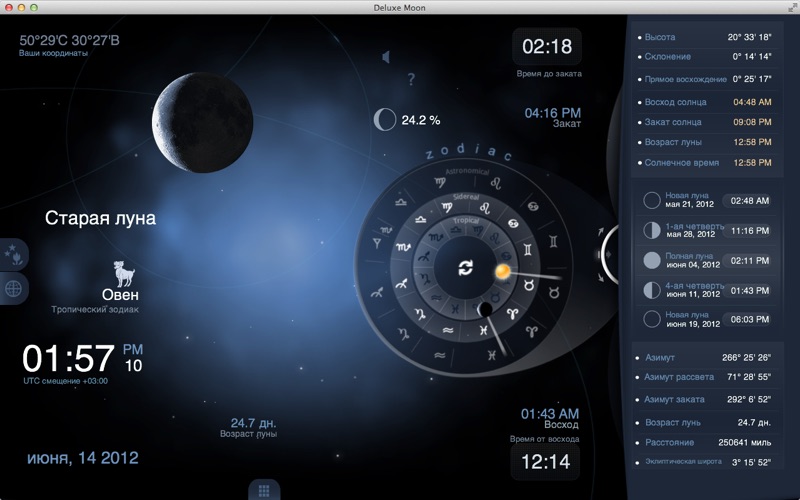Screen dimensions: 800x500
Task: Select Ophiuchus symbol in the Astronomical ring
Action: [x=377, y=243]
